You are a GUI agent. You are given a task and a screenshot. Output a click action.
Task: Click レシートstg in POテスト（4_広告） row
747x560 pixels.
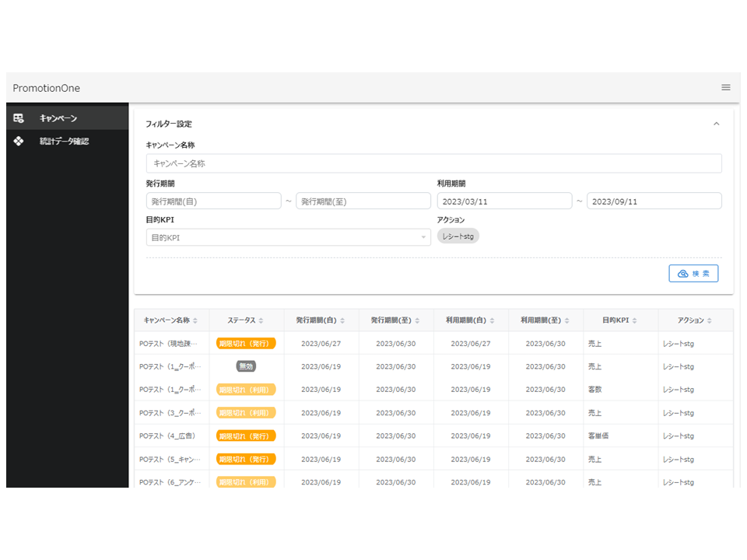point(678,436)
